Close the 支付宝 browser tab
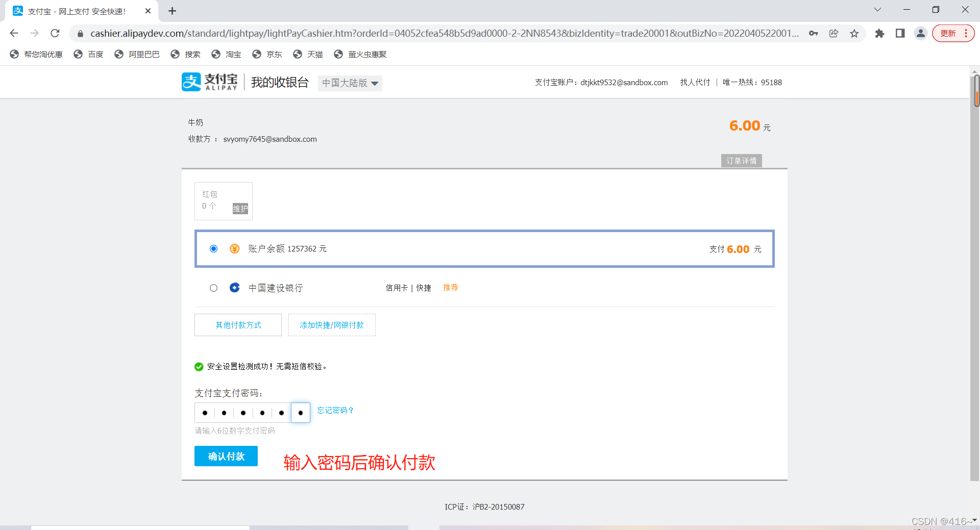The width and height of the screenshot is (980, 530). pyautogui.click(x=148, y=11)
